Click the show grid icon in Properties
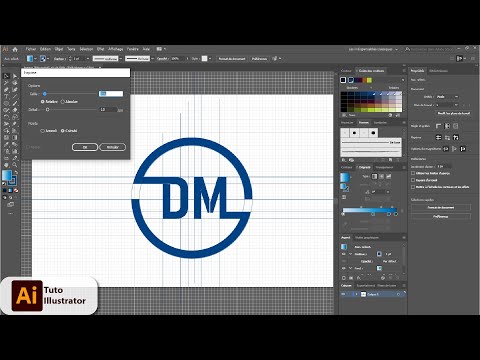Viewport: 480px width, 360px height. [x=447, y=126]
